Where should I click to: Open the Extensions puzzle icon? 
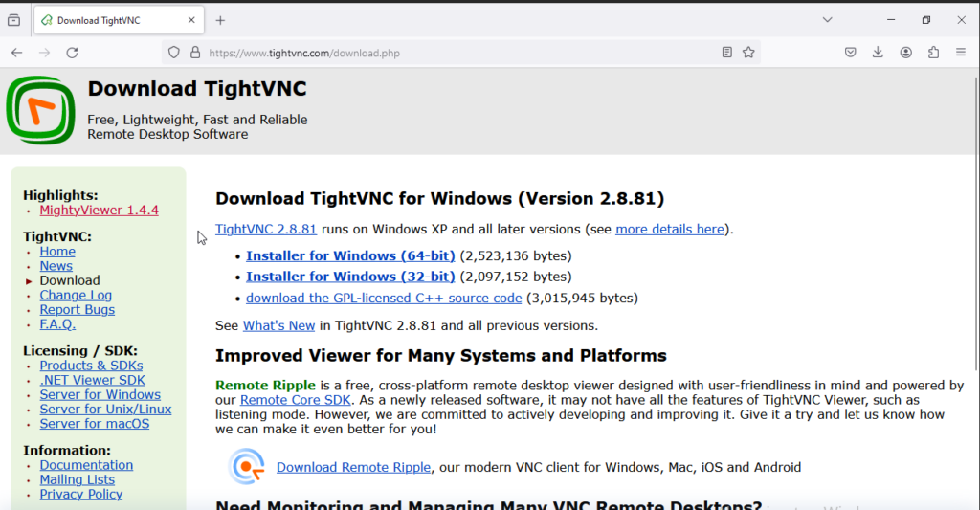pos(933,53)
